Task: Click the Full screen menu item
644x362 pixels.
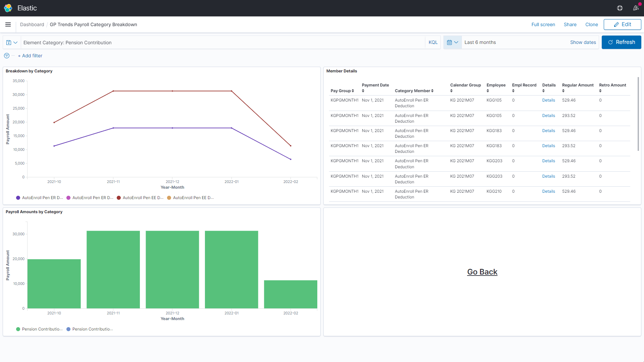Action: 543,24
